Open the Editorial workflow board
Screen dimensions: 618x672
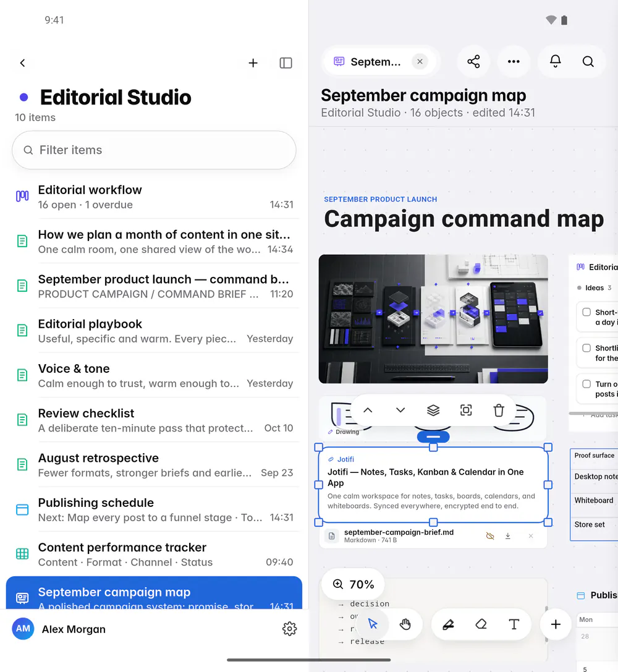pyautogui.click(x=154, y=197)
